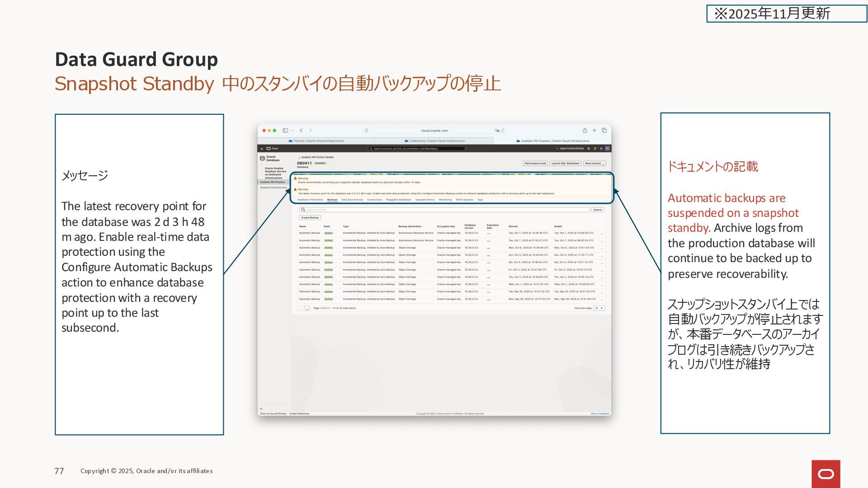The width and height of the screenshot is (868, 488).
Task: Click the browser share icon
Action: click(x=585, y=131)
